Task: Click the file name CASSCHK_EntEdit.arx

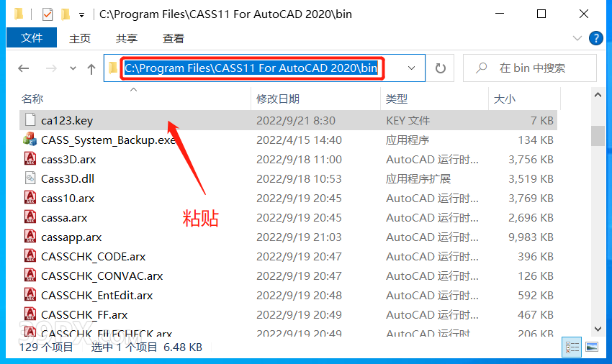Action: pos(96,296)
